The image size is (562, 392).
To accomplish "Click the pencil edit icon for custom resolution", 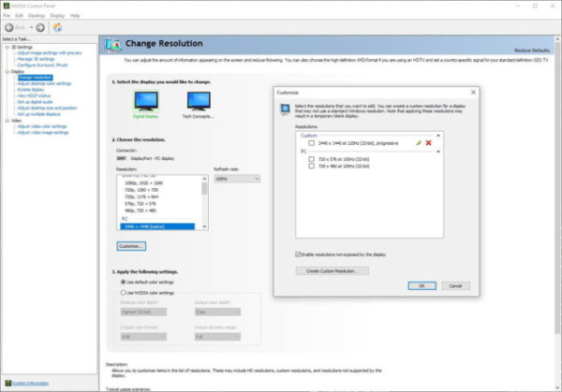I will [x=419, y=143].
